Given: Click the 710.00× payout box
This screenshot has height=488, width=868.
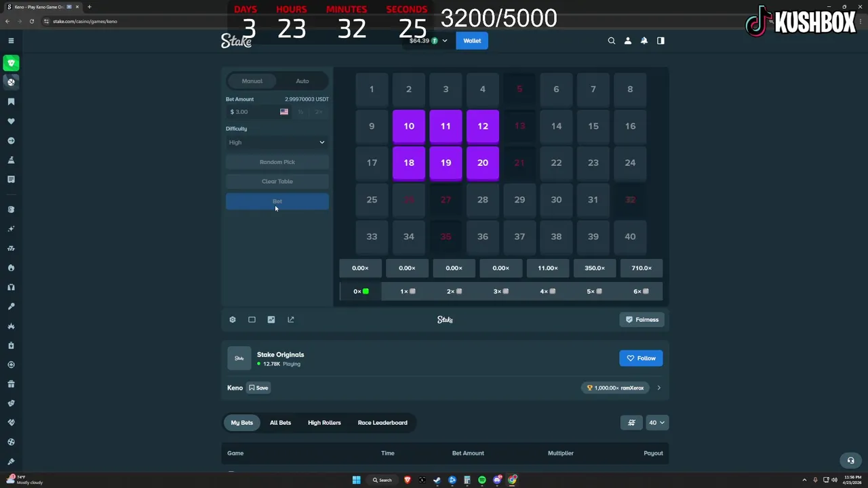Looking at the screenshot, I should [642, 268].
